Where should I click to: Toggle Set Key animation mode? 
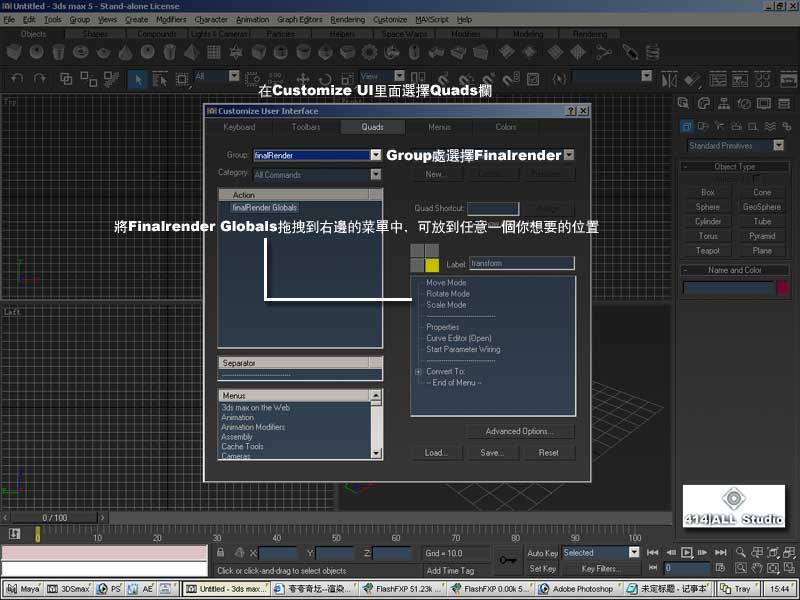(x=542, y=568)
